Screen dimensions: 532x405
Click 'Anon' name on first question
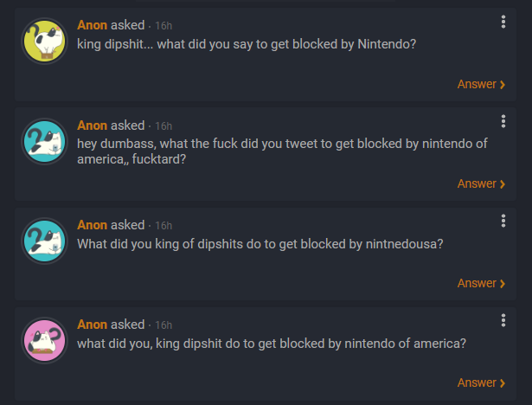[92, 25]
